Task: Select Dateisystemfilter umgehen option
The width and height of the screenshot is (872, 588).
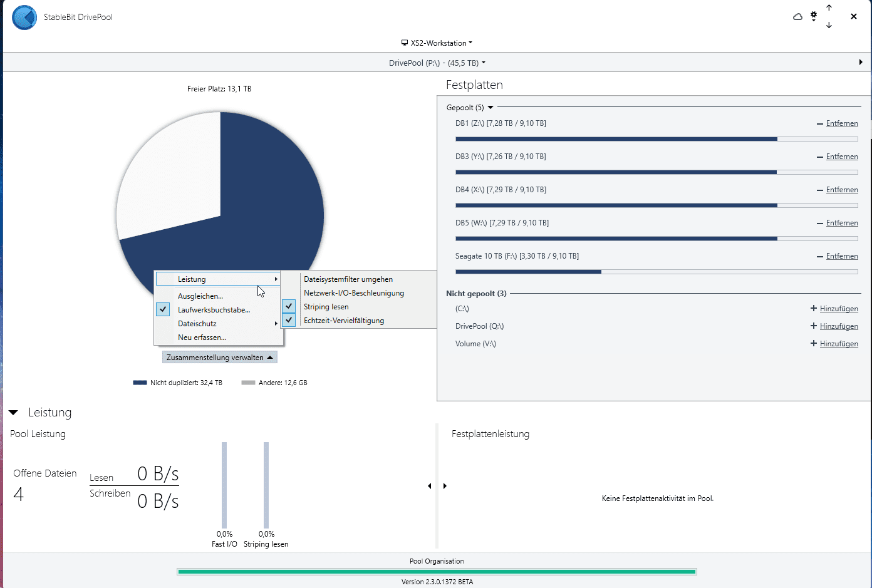Action: tap(348, 279)
